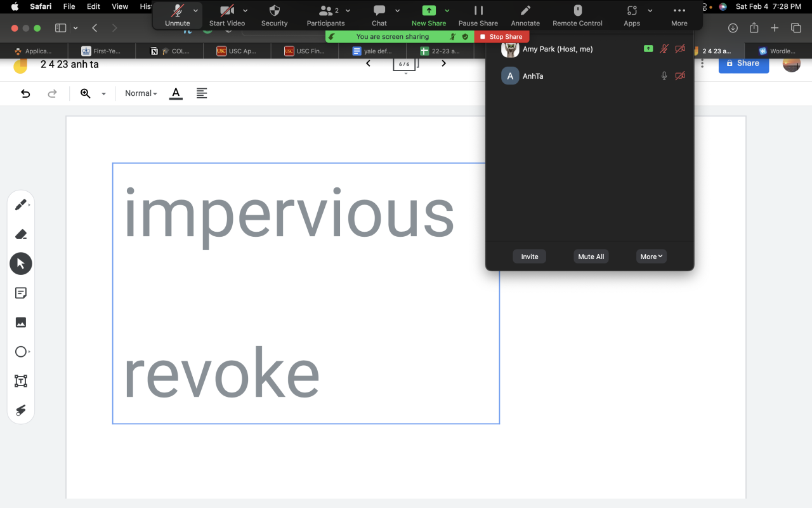
Task: Open Safari downloads icon
Action: pos(733,28)
